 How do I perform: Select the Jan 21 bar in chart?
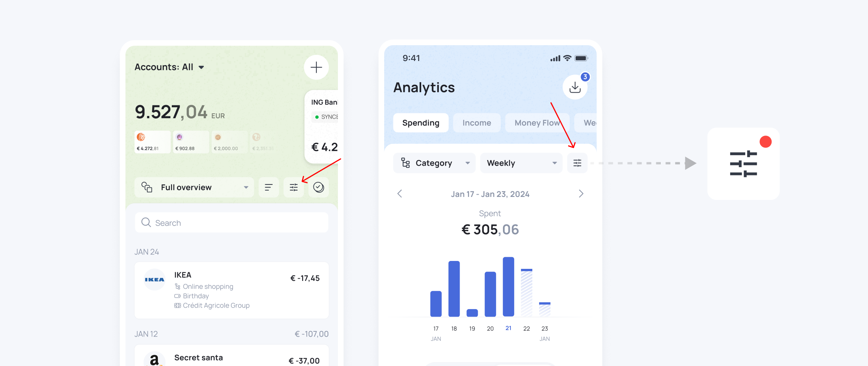[508, 287]
